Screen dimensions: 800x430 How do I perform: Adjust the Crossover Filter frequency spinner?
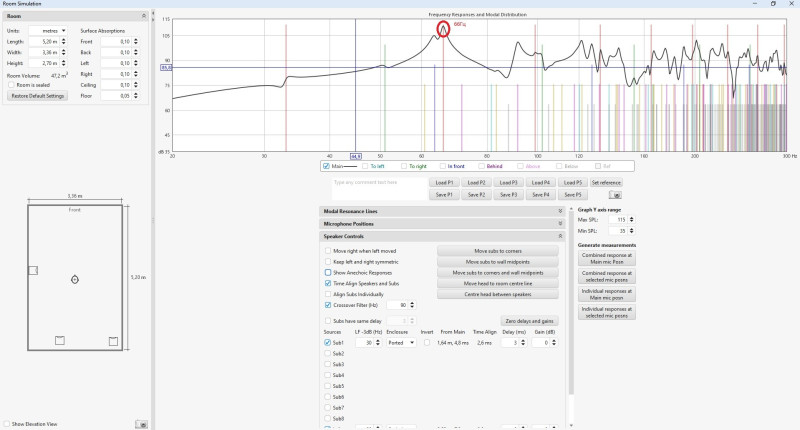point(412,305)
